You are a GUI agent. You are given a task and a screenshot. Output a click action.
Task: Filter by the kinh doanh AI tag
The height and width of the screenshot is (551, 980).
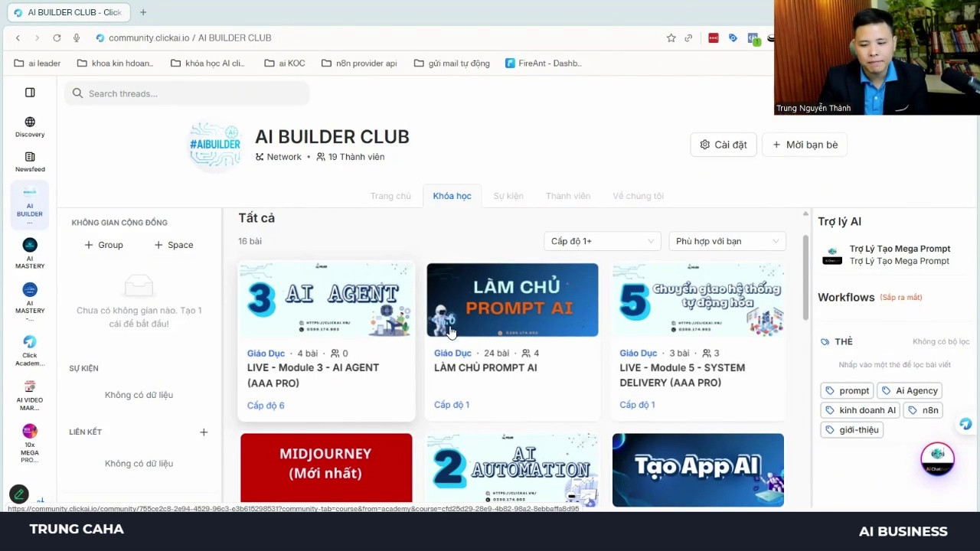click(x=860, y=410)
